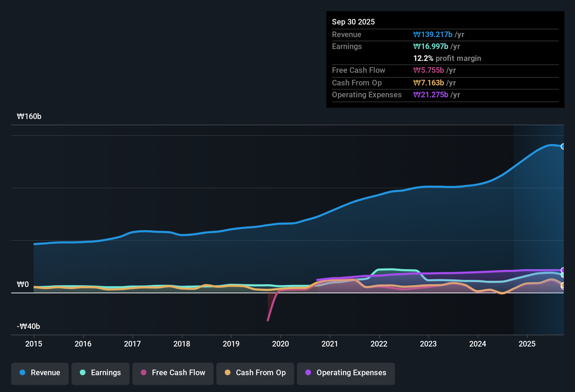The image size is (575, 392).
Task: Click the teal Earnings legend dot icon
Action: [x=83, y=373]
